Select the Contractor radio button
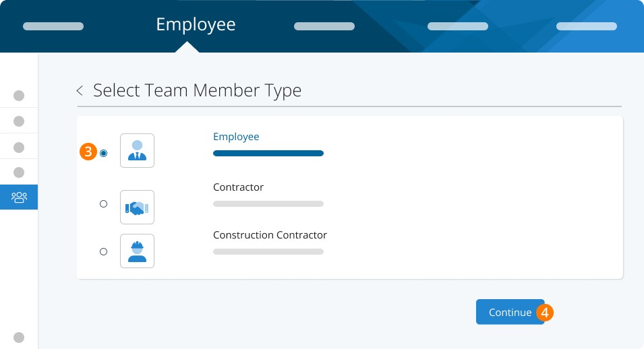 (x=103, y=203)
